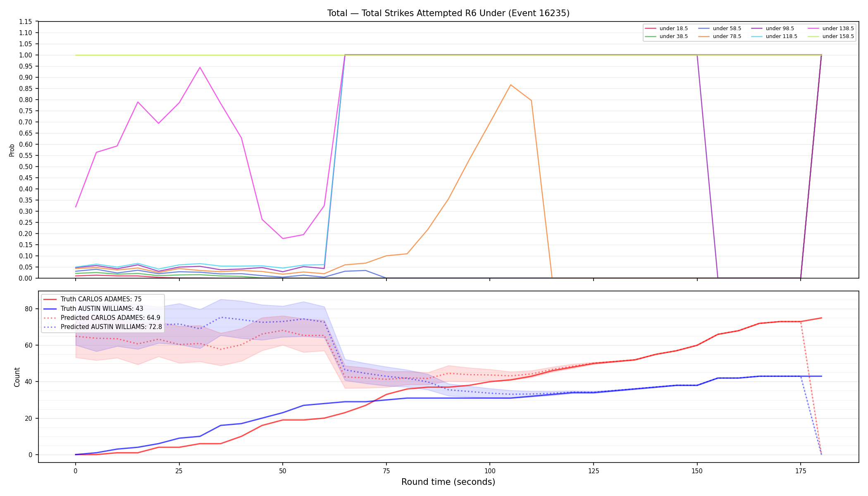Select the 1.15 tick on the Prob axis

click(25, 21)
